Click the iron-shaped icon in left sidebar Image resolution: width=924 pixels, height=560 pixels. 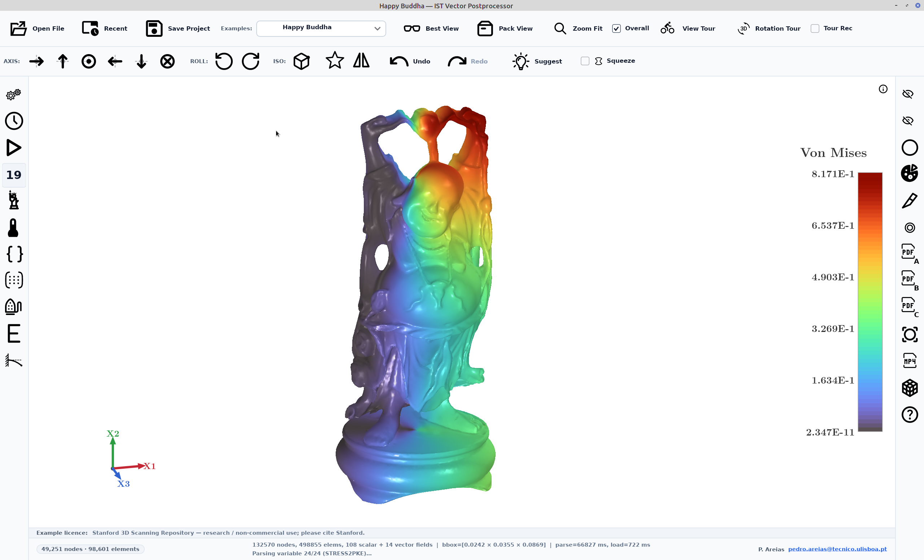tap(13, 307)
